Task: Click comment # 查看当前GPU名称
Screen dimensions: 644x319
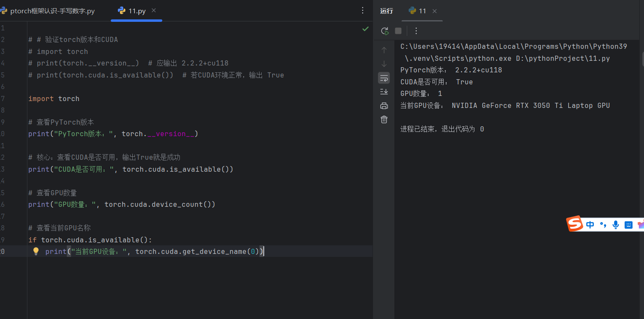Action: (60, 228)
